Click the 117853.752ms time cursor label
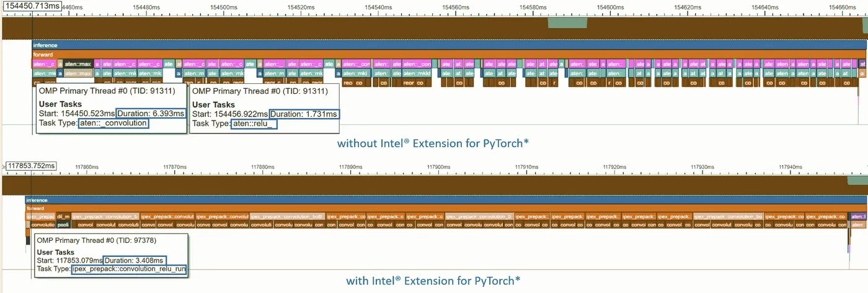868x293 pixels. 30,166
